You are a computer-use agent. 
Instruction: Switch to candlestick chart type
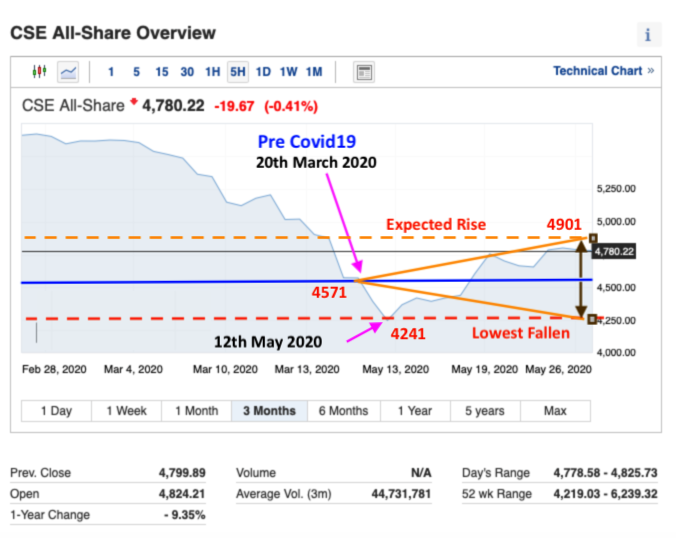pyautogui.click(x=40, y=71)
